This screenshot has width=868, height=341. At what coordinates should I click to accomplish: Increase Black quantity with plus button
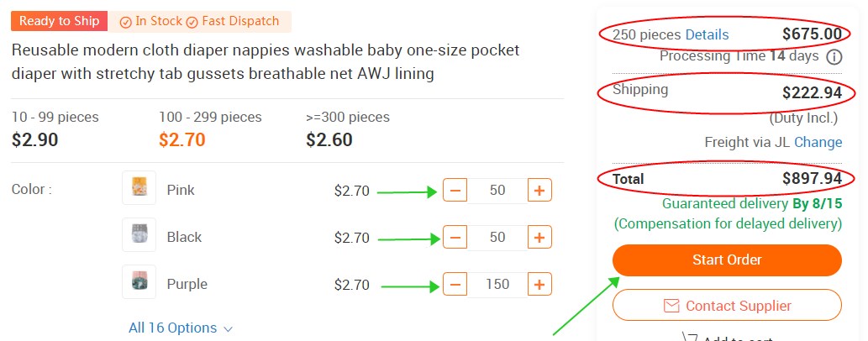point(539,238)
